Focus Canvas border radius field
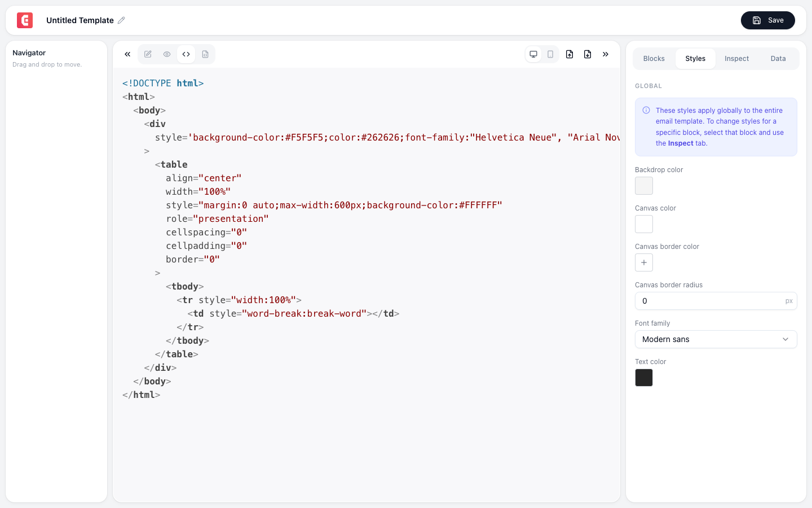 pyautogui.click(x=716, y=301)
